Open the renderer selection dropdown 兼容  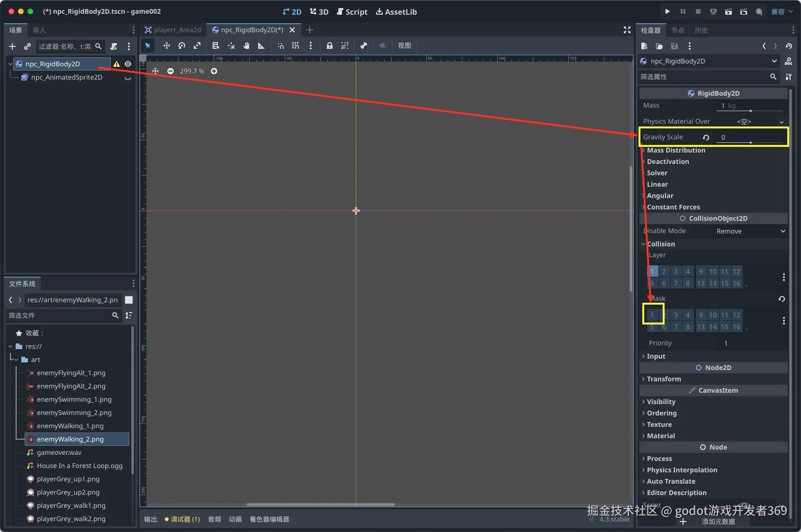tap(782, 11)
